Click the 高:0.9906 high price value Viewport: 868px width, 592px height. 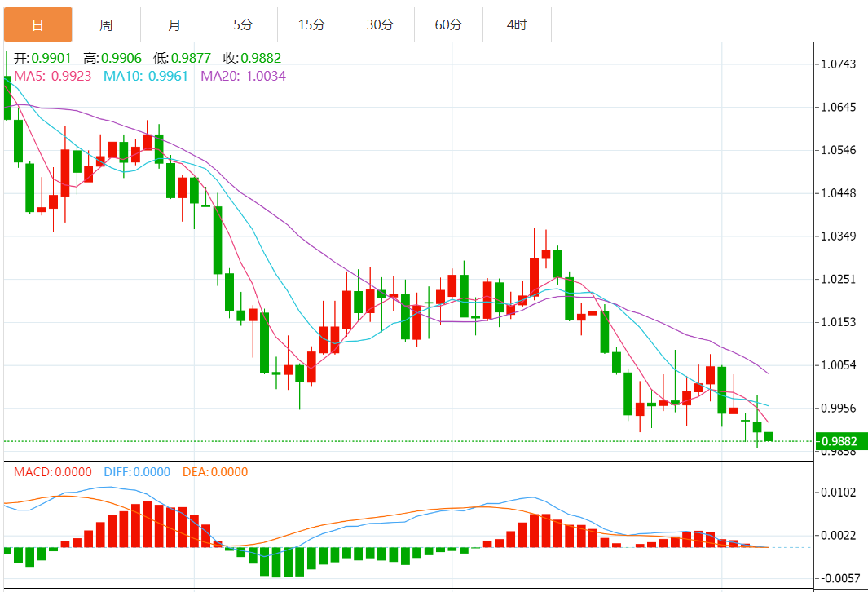pyautogui.click(x=112, y=58)
